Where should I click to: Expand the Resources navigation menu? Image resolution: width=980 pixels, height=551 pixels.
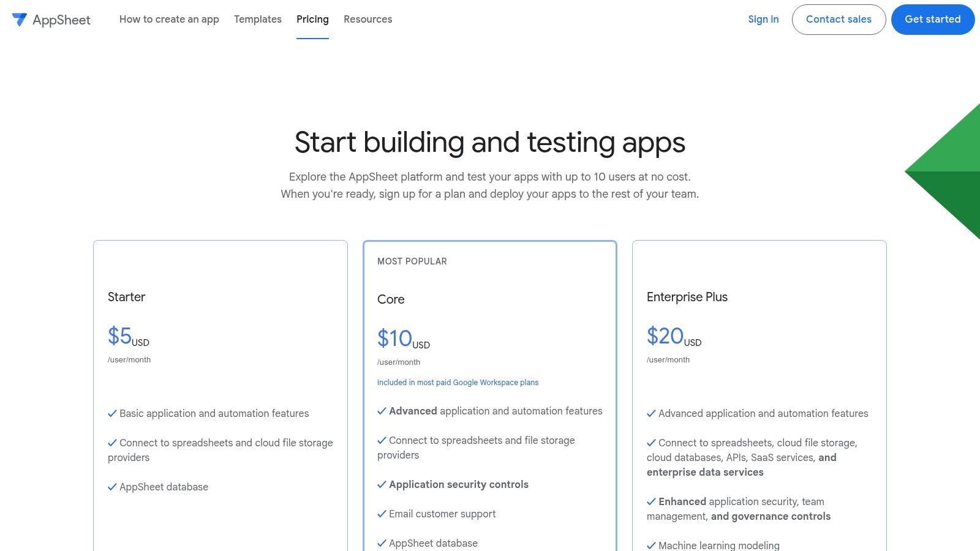tap(367, 19)
